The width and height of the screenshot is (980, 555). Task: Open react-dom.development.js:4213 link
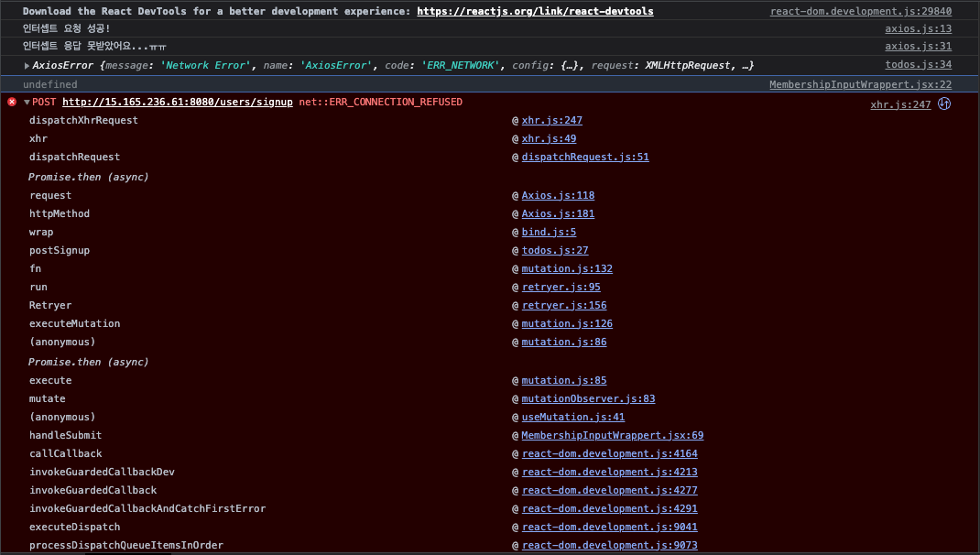click(x=609, y=472)
